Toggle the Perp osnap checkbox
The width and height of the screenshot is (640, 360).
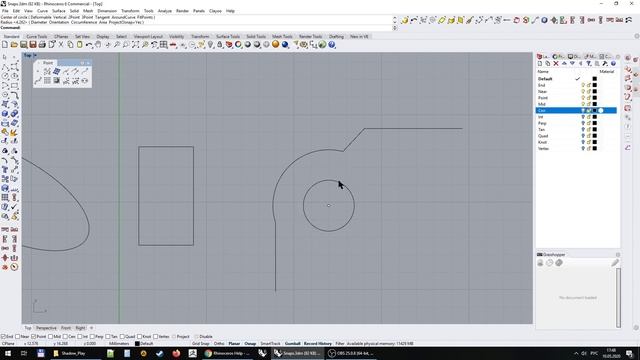(92, 337)
